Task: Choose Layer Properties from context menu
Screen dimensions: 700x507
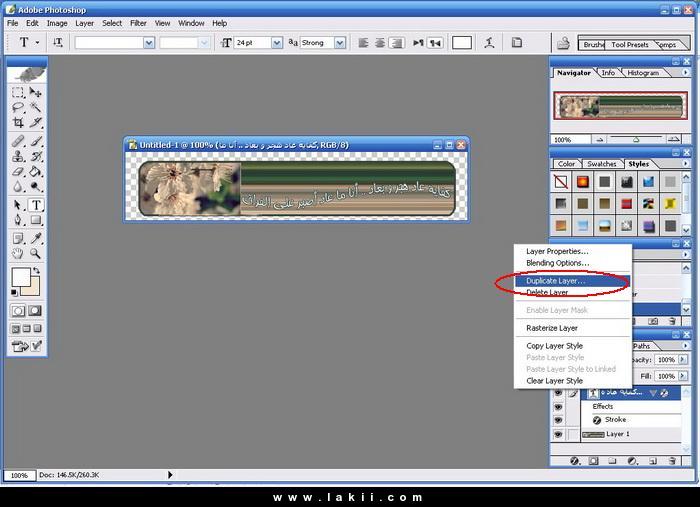Action: (x=573, y=251)
